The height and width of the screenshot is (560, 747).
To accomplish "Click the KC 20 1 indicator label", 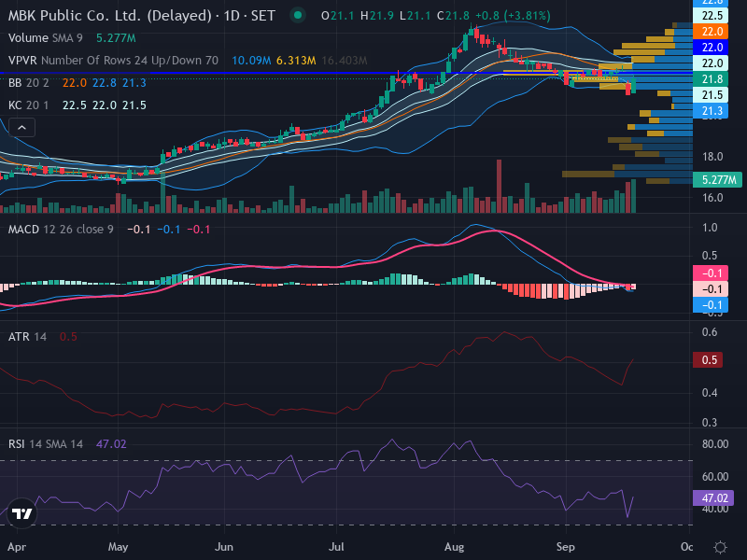I will 29,105.
